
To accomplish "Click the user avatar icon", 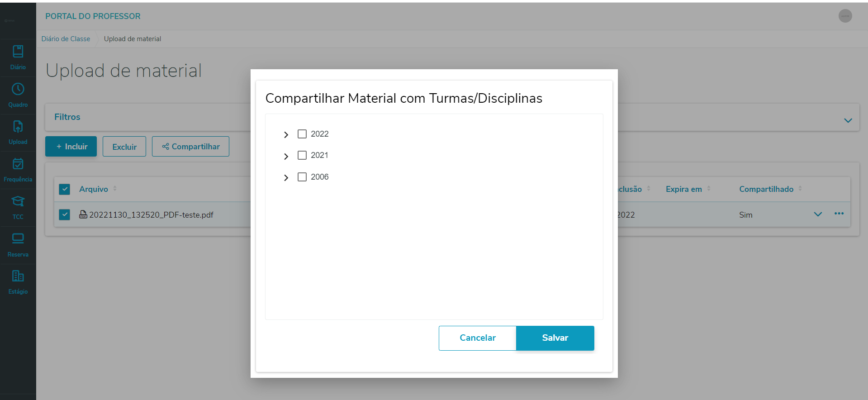I will (845, 16).
